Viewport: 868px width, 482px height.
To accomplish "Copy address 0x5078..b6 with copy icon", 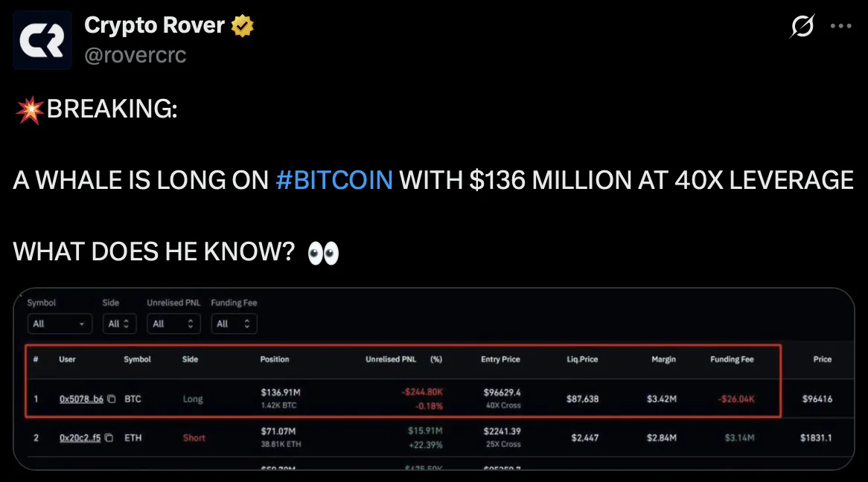I will (111, 399).
